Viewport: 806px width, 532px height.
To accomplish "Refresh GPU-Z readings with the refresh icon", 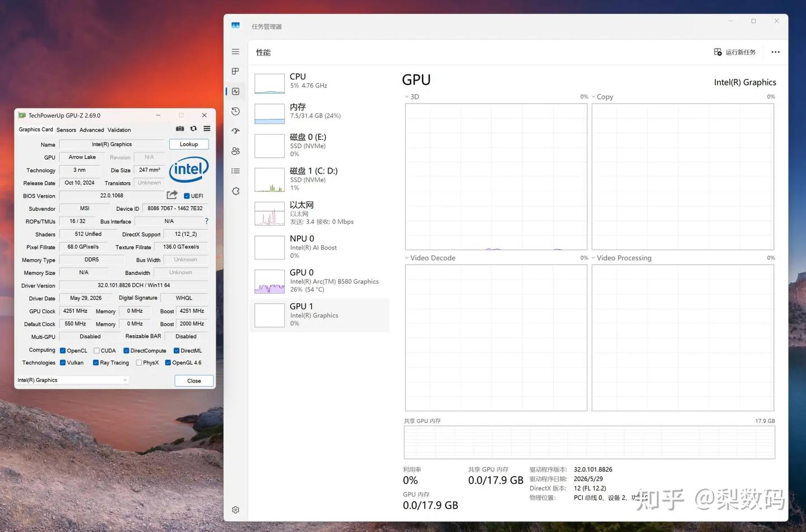I will [194, 129].
